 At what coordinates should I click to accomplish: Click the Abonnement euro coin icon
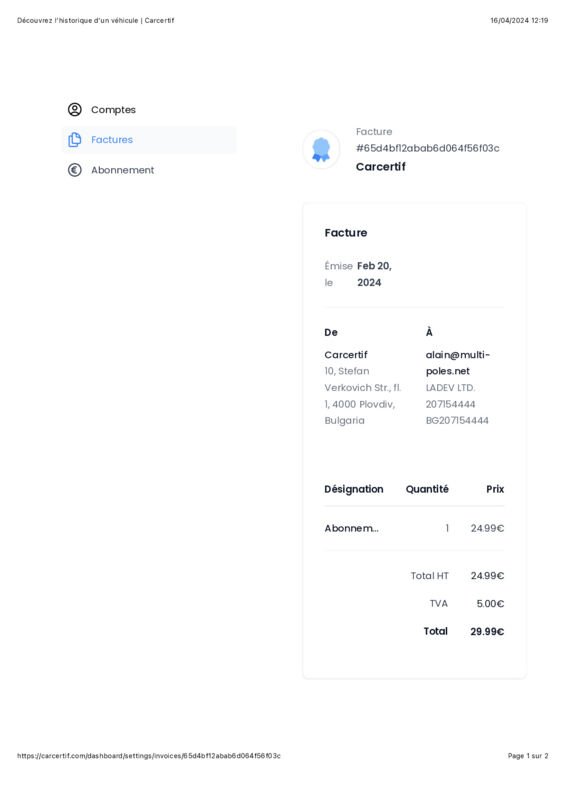75,170
